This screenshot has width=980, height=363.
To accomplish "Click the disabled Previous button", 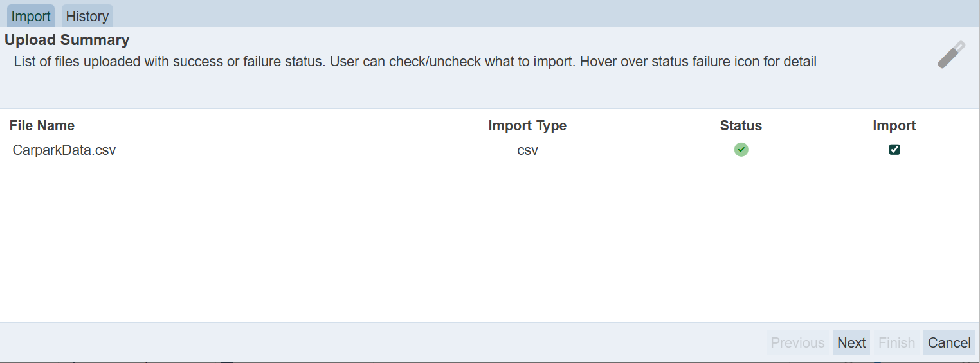I will point(797,342).
